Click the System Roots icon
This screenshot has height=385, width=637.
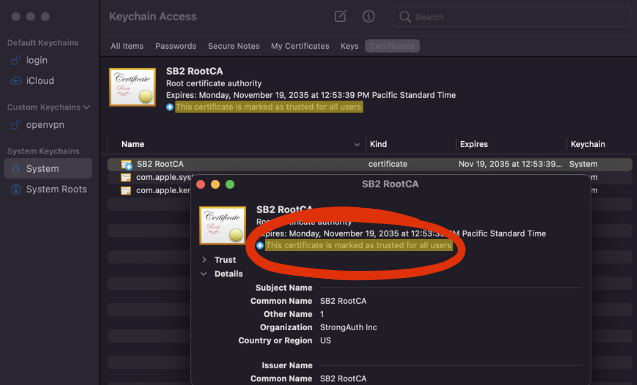coord(16,189)
